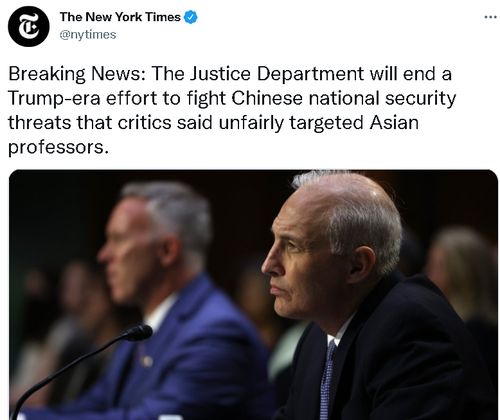Screen dimensions: 500x420
Task: Click the blurred woman at photo's right edge
Action: coord(465,283)
